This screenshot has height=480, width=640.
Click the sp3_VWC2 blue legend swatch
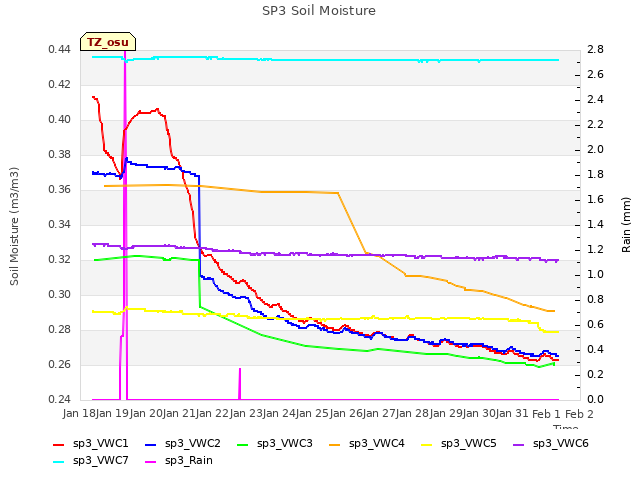click(x=151, y=445)
